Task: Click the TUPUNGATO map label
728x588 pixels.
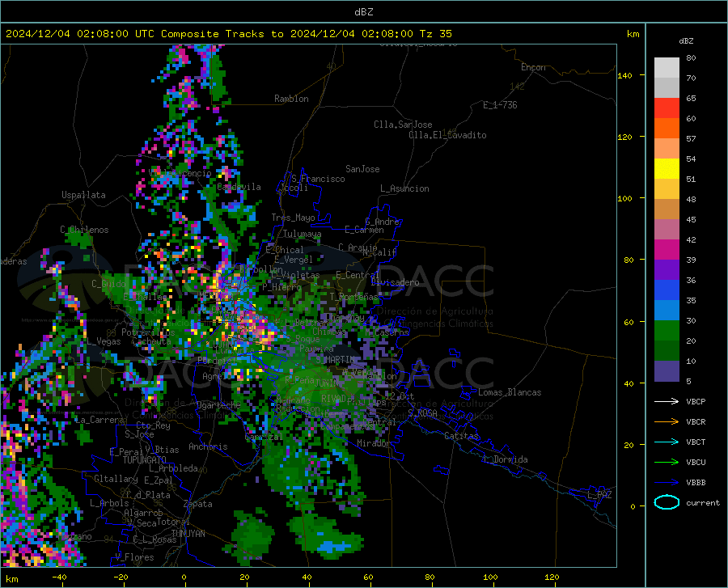Action: click(x=145, y=460)
